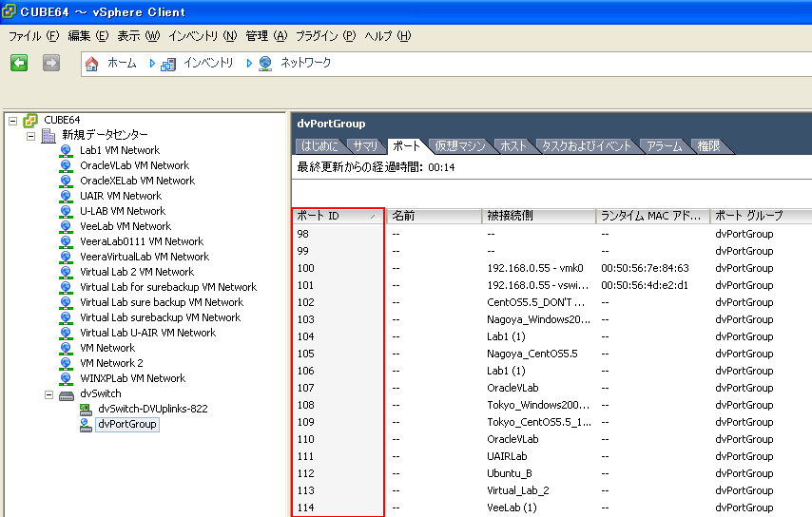
Task: Click the first breadcrumb arrow after ホーム
Action: pos(152,63)
